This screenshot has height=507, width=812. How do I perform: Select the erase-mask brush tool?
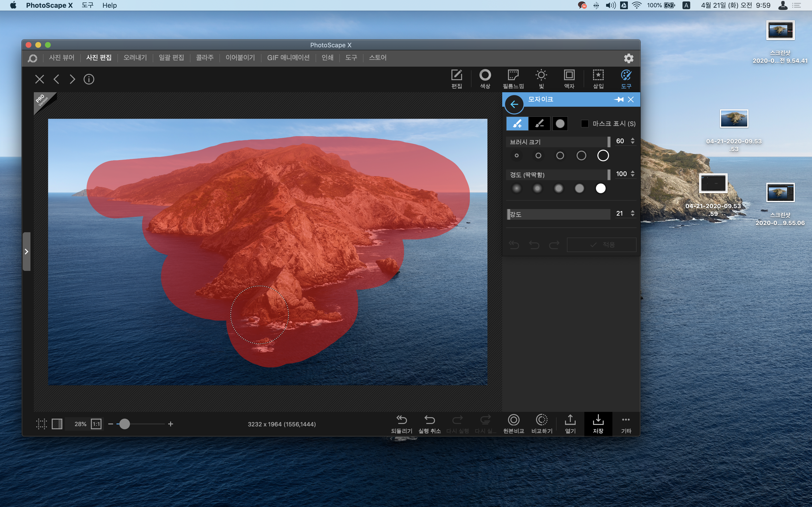click(539, 124)
